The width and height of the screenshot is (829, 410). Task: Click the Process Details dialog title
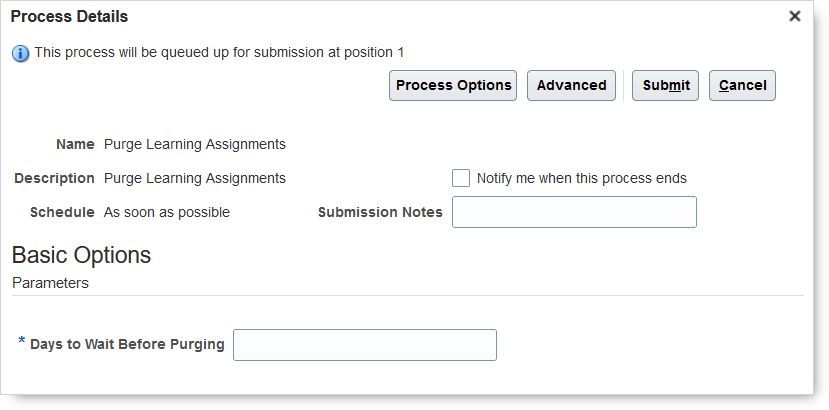click(69, 17)
